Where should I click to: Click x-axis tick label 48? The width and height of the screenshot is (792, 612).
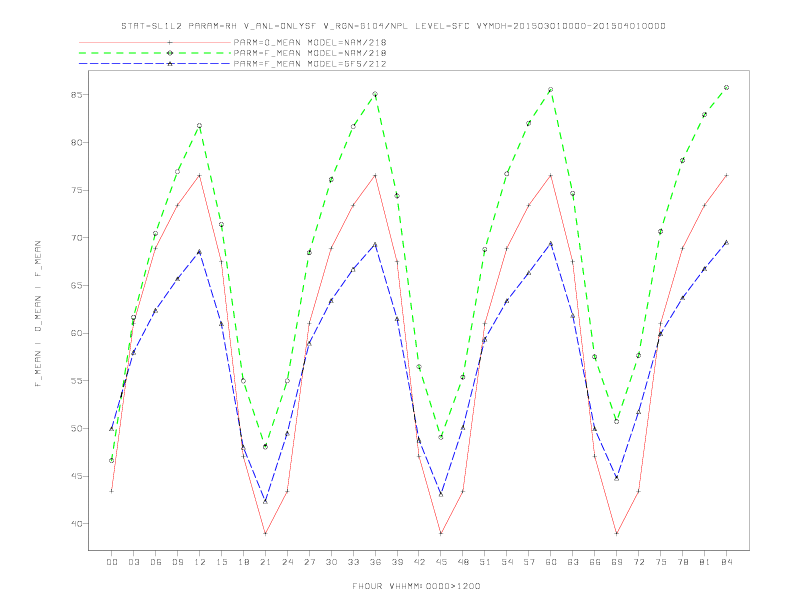(x=463, y=562)
